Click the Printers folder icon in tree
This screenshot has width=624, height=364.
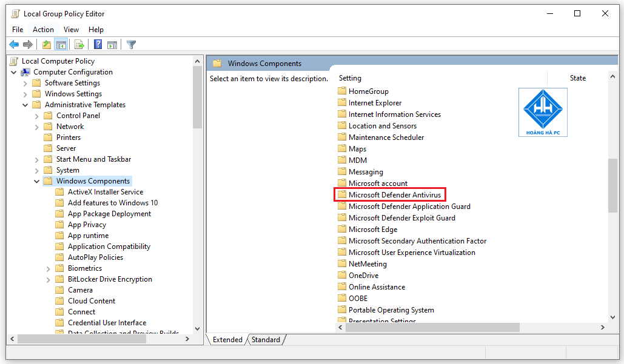click(x=48, y=137)
